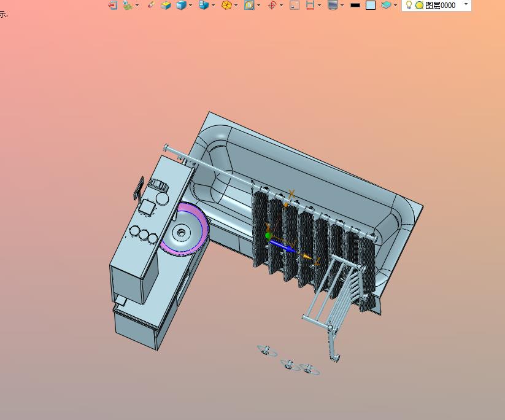Click the blue shaded cube icon
Viewport: 505px width, 420px height.
182,5
